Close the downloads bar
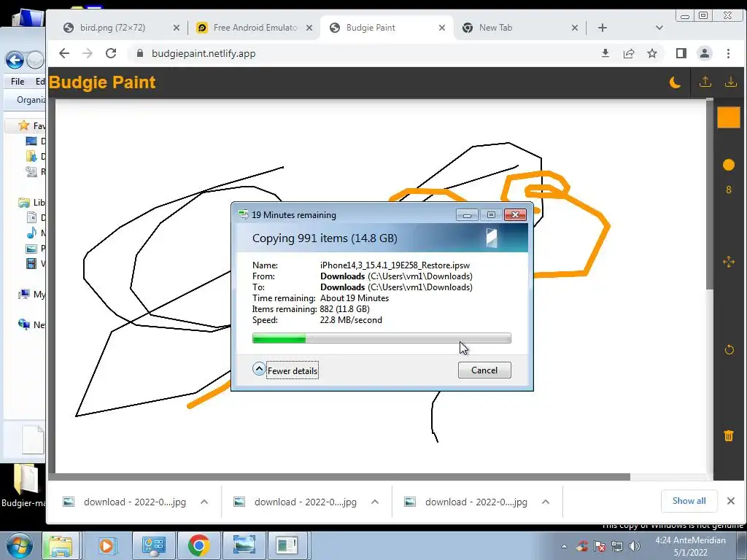The image size is (747, 560). tap(731, 501)
